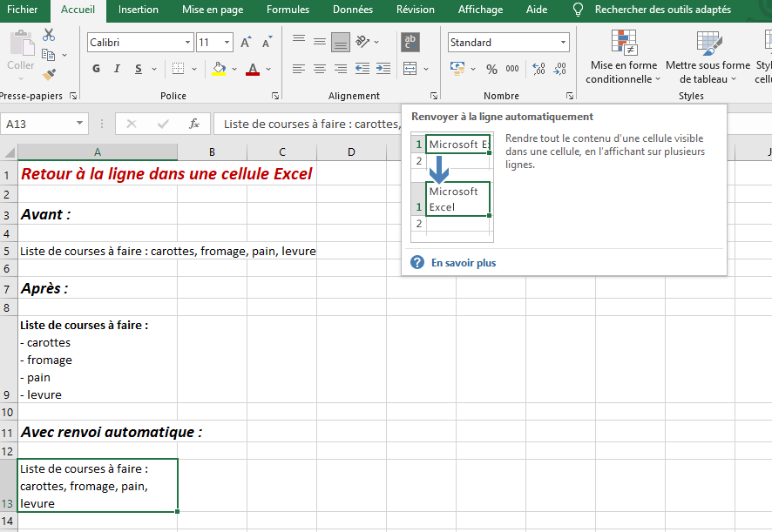772x532 pixels.
Task: Switch to Insertion tab
Action: pyautogui.click(x=139, y=10)
